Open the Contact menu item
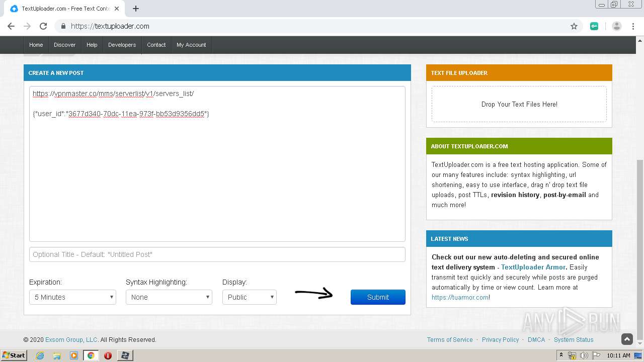This screenshot has height=362, width=644. (156, 45)
